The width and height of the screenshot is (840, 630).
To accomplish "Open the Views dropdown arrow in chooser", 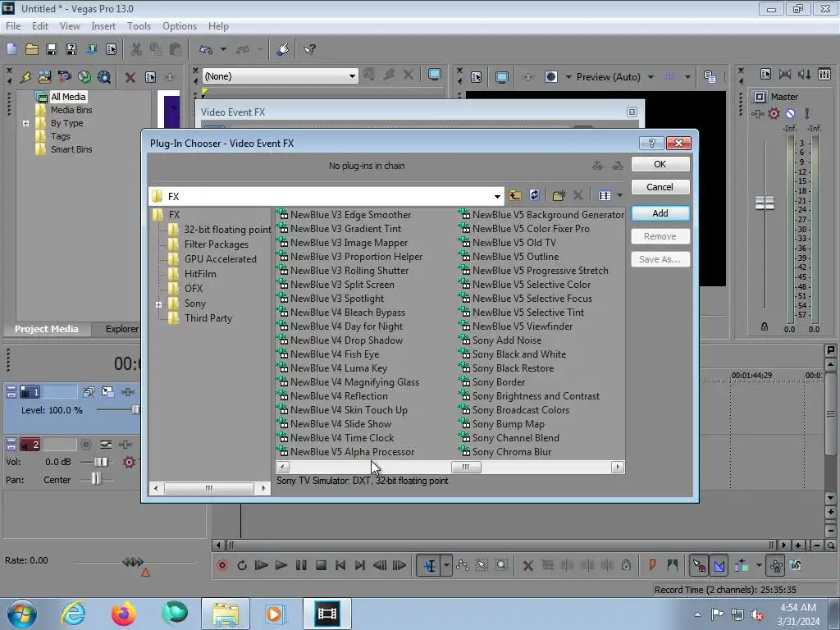I will pos(619,195).
